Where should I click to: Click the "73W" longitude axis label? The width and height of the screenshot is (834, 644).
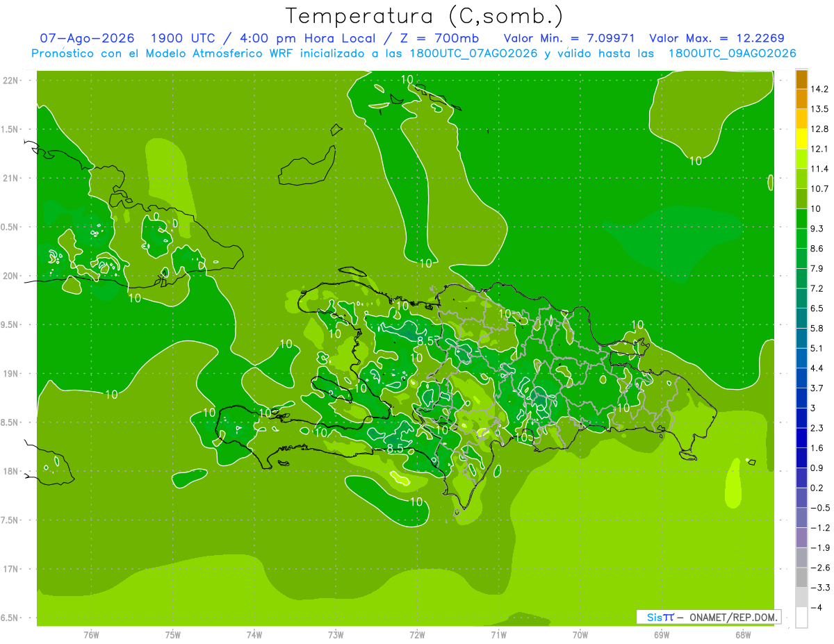coord(336,635)
